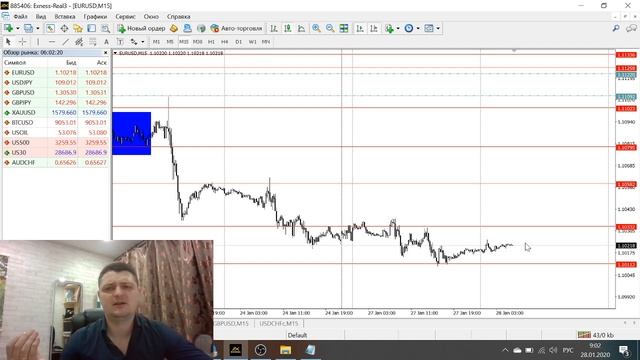Toggle the Market Watch panel icon
This screenshot has width=640, height=360.
tap(50, 28)
